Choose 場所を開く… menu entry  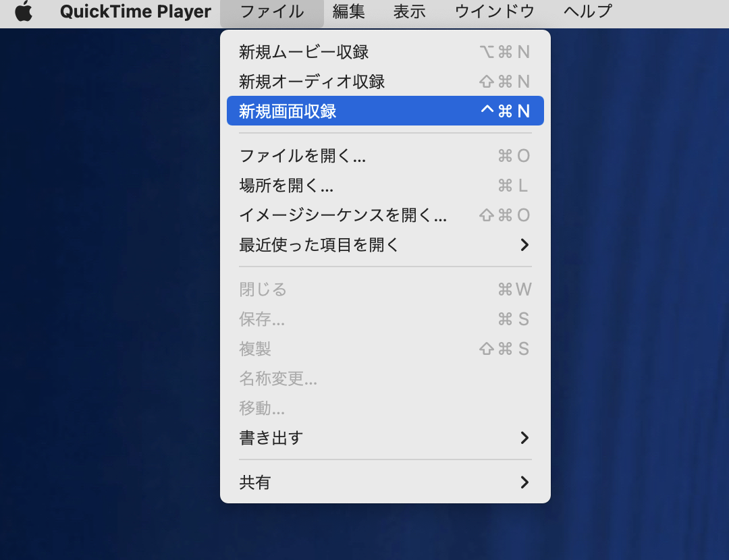tap(385, 186)
